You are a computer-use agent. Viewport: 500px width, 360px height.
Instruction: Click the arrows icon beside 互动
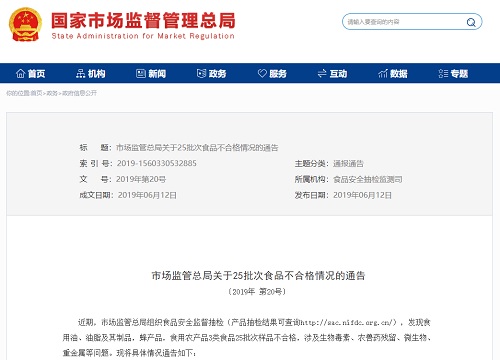tap(322, 73)
